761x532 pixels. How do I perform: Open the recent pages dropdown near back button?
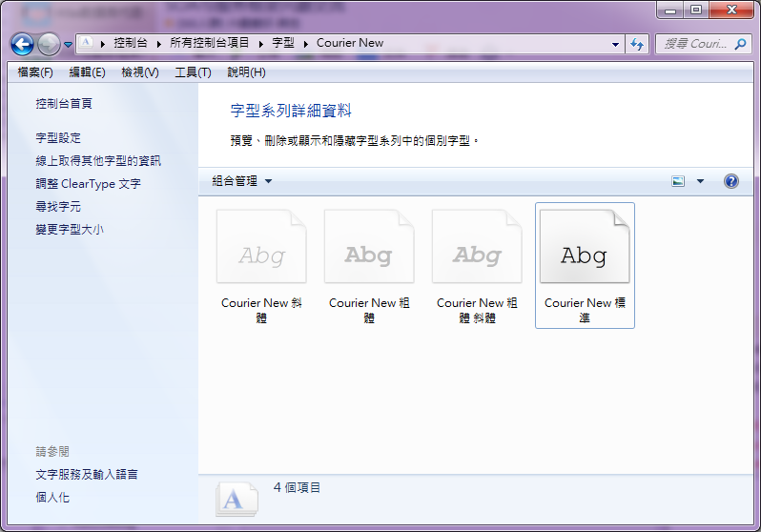69,45
